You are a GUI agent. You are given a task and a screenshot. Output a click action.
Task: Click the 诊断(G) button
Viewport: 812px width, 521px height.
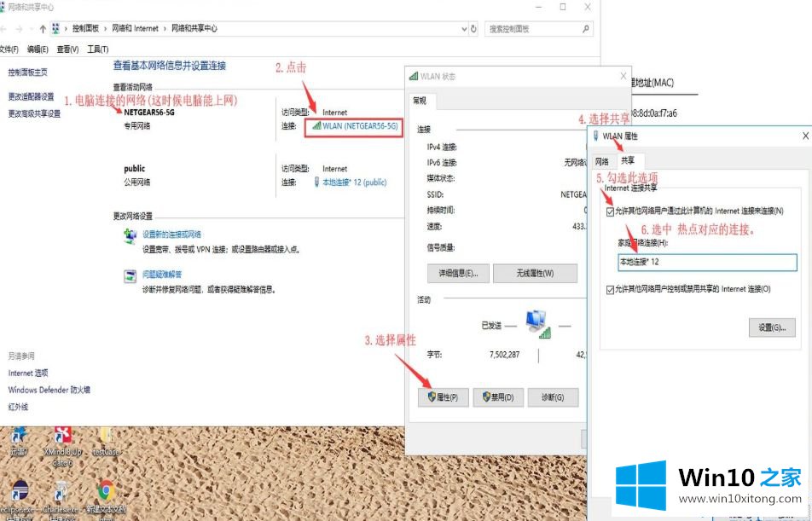553,397
